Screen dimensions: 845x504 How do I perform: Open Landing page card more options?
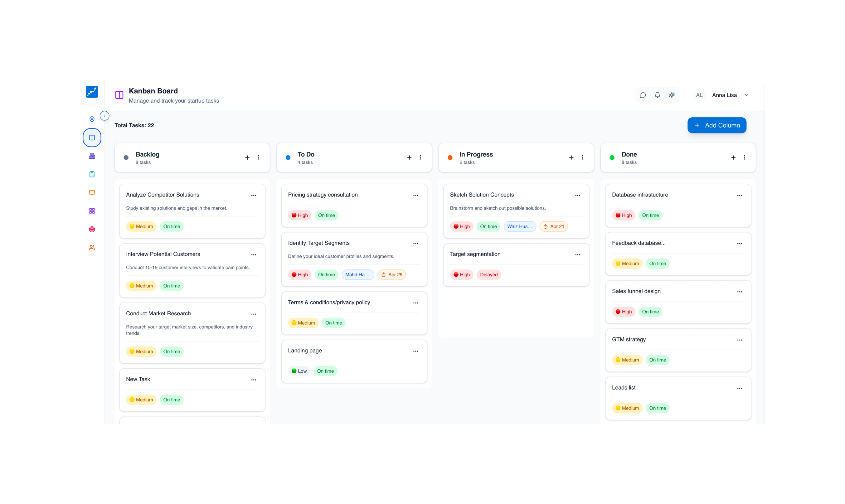click(x=416, y=351)
